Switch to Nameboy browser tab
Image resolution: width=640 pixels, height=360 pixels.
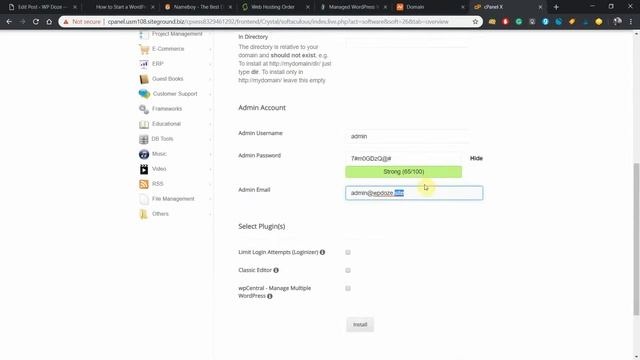click(198, 7)
